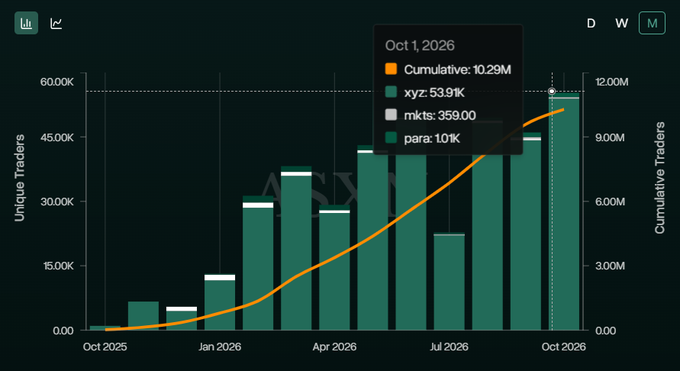Click the 6.00M right axis tick
The image size is (680, 371).
point(610,202)
